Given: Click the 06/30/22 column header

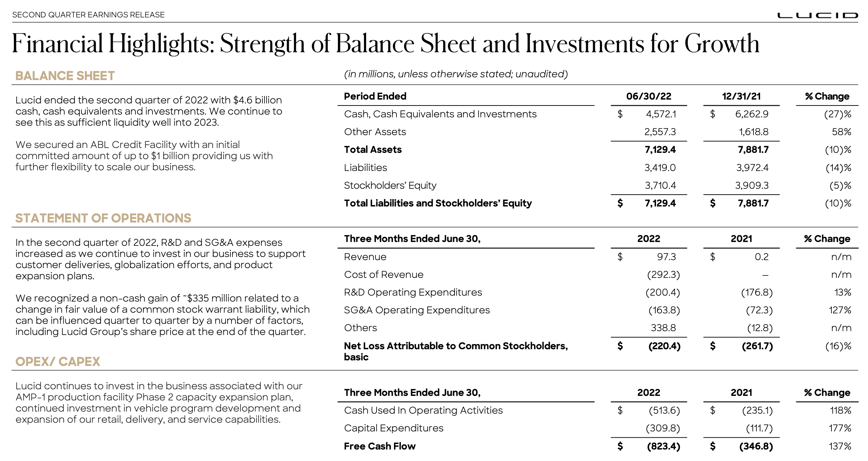Looking at the screenshot, I should click(x=649, y=96).
